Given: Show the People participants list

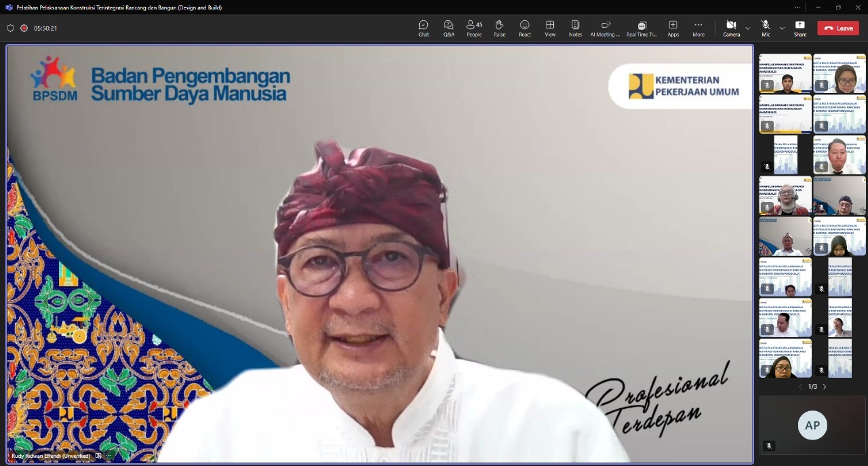Looking at the screenshot, I should 474,28.
